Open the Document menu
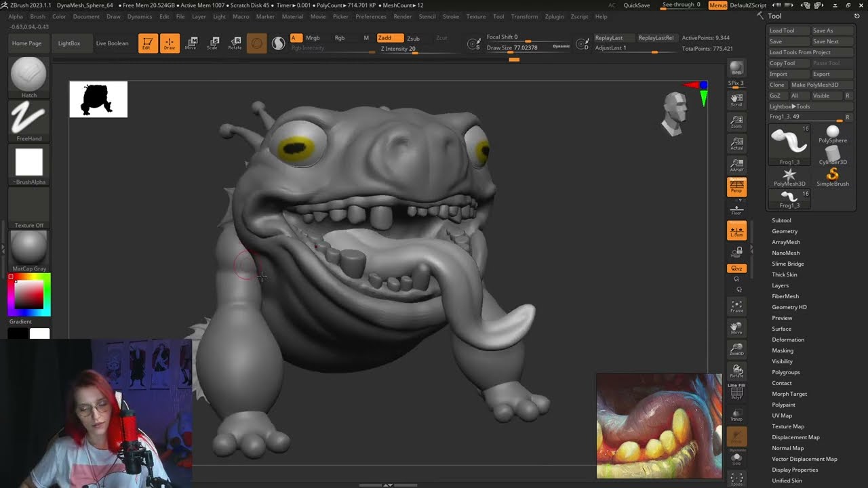868x488 pixels. tap(86, 16)
